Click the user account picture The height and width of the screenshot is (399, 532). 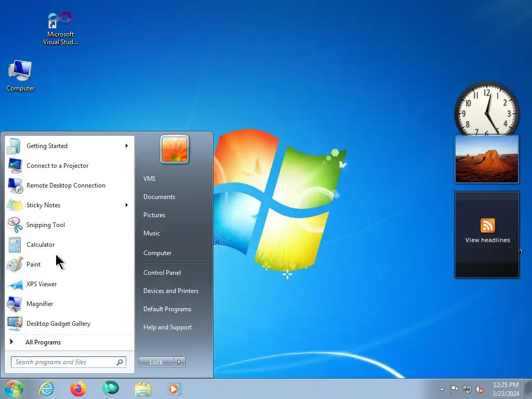175,149
